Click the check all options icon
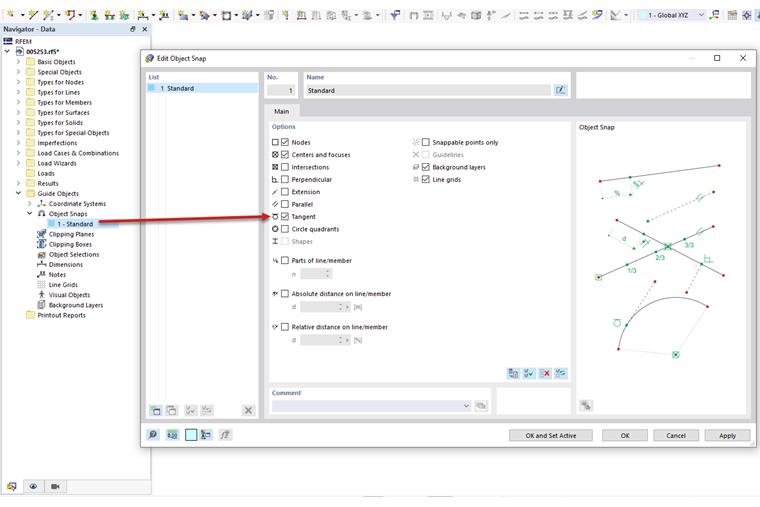This screenshot has height=507, width=760. tap(529, 373)
